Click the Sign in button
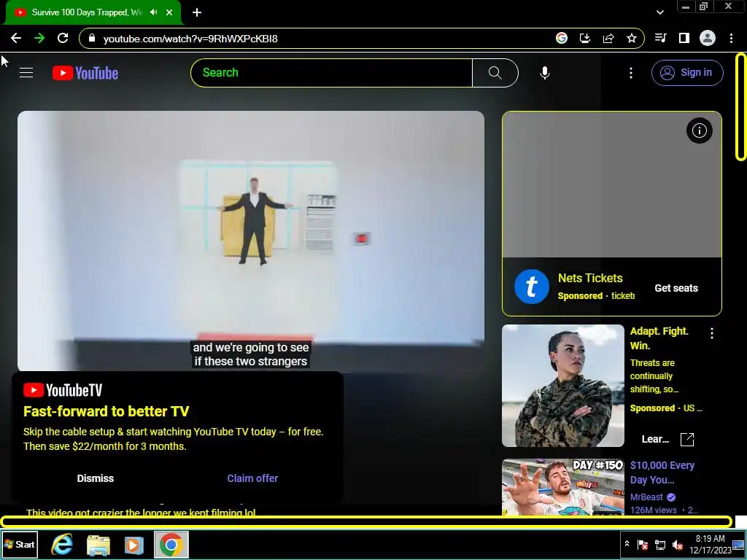The width and height of the screenshot is (747, 560). pos(687,73)
